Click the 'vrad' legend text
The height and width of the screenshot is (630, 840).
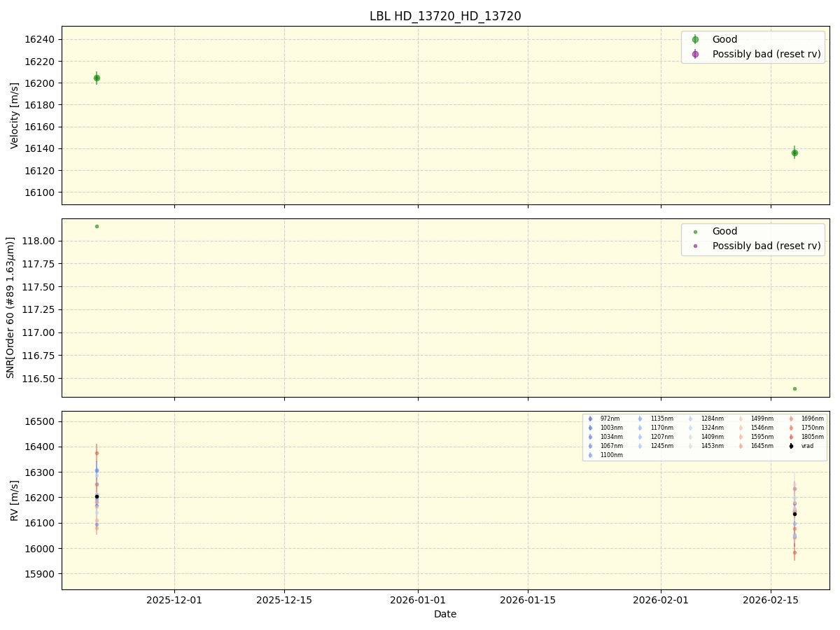point(807,446)
